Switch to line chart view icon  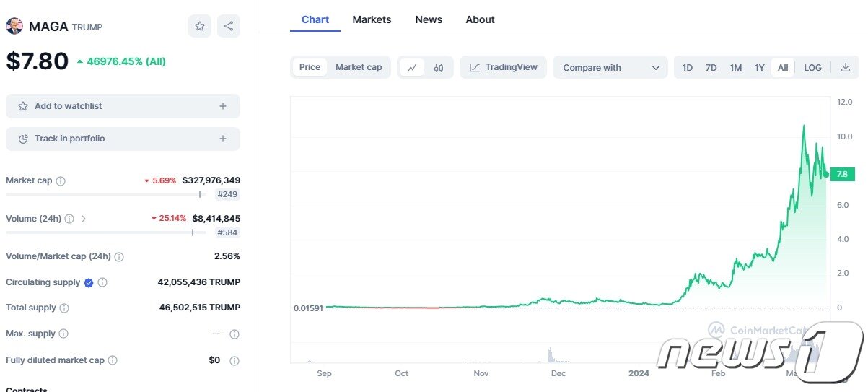pyautogui.click(x=411, y=68)
